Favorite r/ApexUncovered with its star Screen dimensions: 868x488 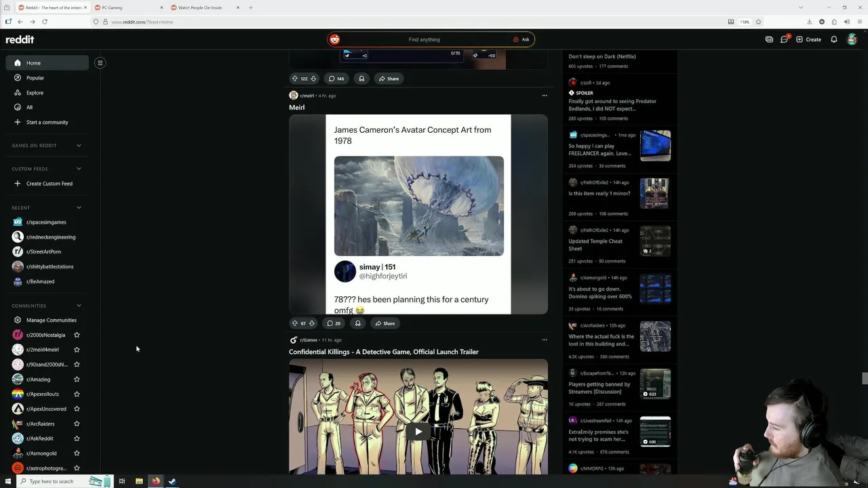tap(77, 409)
